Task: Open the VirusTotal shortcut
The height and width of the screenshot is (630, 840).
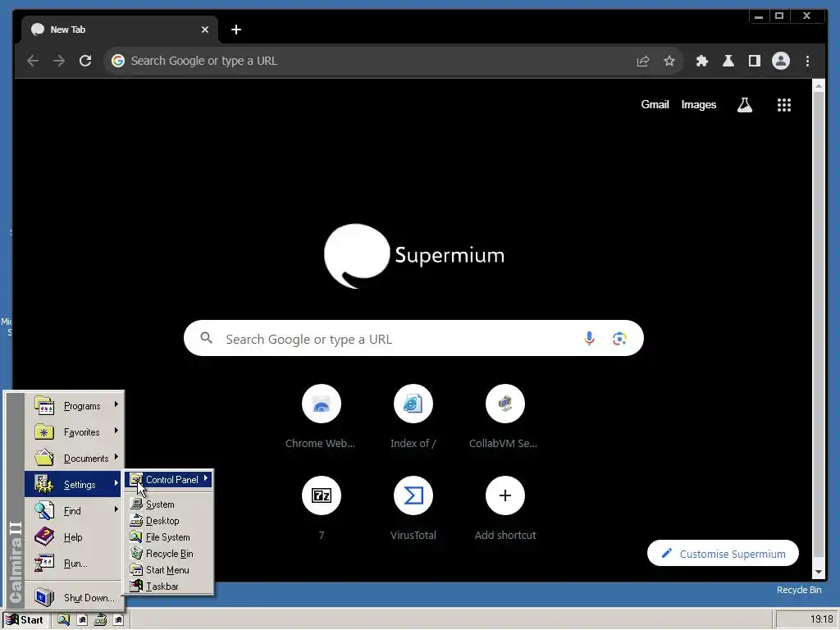Action: [x=413, y=508]
